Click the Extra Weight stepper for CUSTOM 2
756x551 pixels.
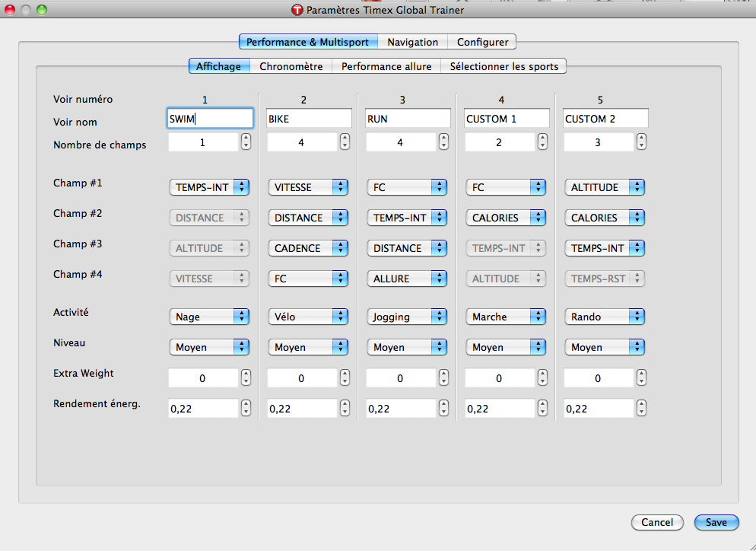point(641,377)
